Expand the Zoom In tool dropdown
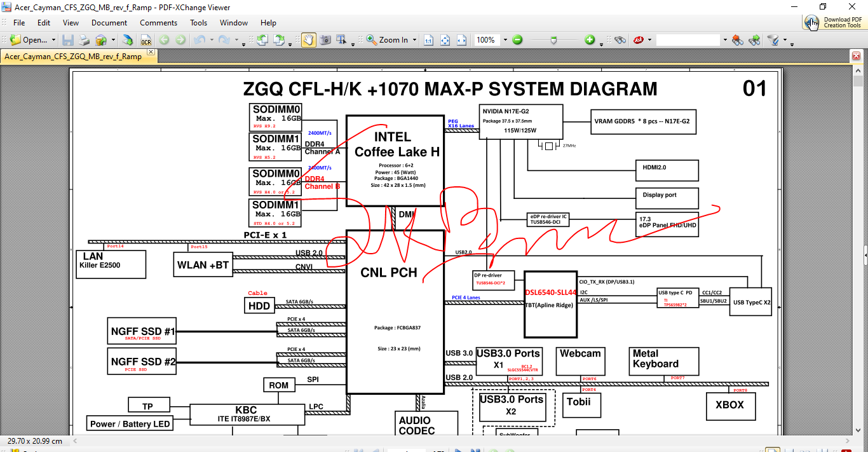 pos(414,40)
